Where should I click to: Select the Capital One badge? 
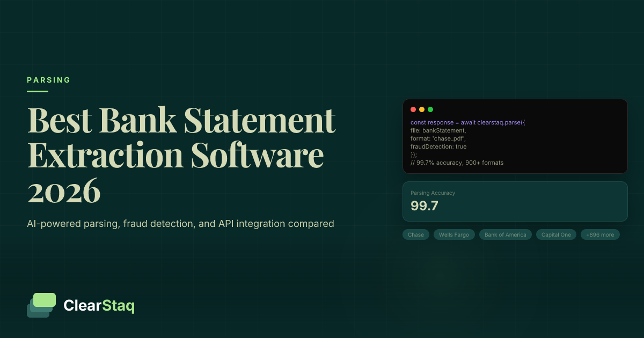(x=556, y=234)
